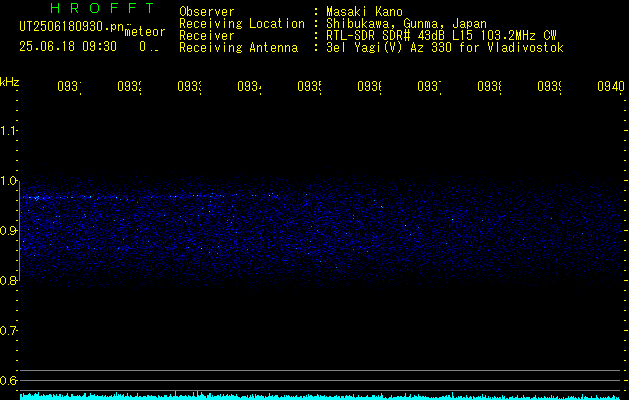Click the Receiving Antenna label
The width and height of the screenshot is (629, 400).
239,48
